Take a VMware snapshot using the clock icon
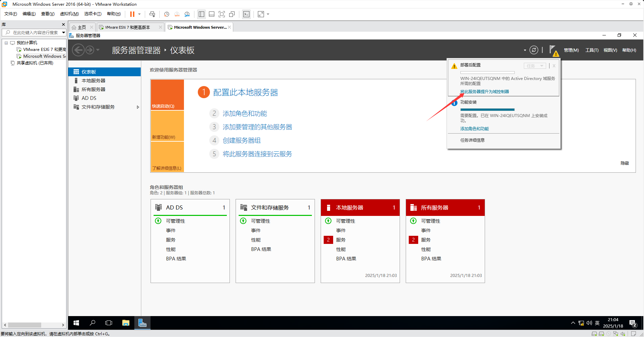Viewport: 644px width, 337px height. (166, 14)
